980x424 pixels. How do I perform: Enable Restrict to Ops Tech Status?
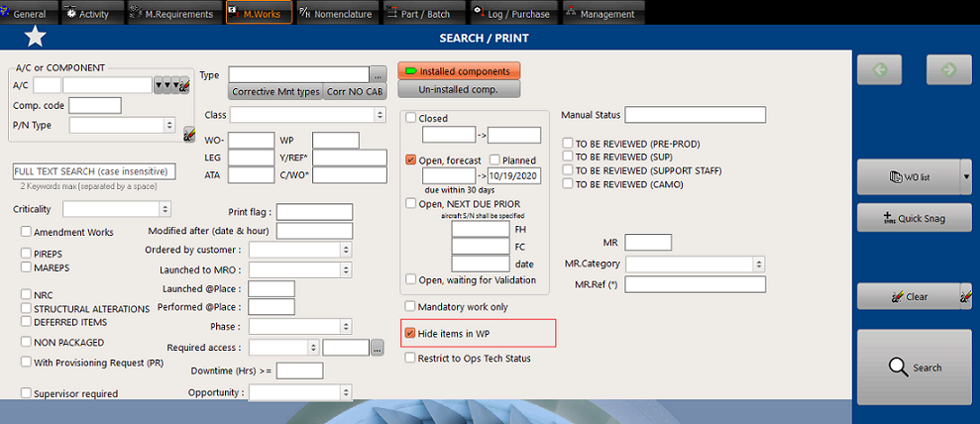point(410,358)
